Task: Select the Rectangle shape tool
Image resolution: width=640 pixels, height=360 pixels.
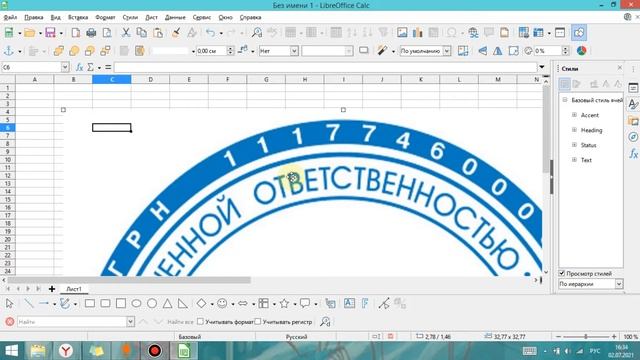Action: (x=90, y=303)
